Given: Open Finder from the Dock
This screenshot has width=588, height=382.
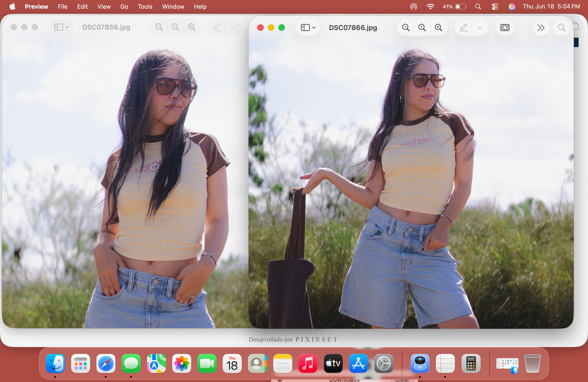Looking at the screenshot, I should coord(55,363).
